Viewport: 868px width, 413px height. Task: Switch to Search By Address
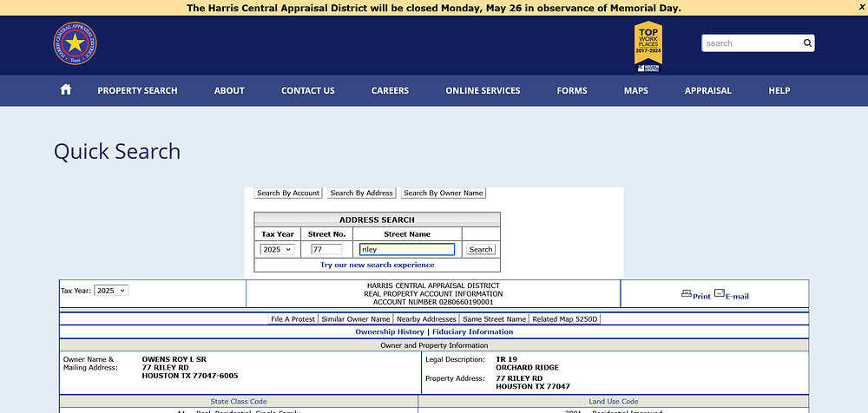pos(361,193)
